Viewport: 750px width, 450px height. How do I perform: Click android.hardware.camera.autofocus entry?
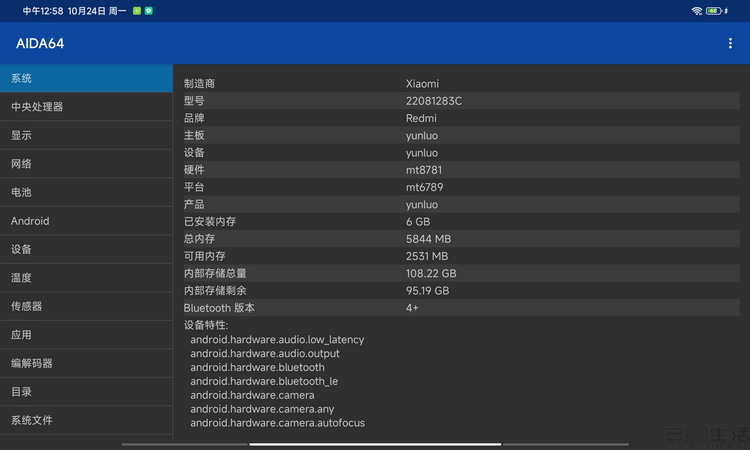tap(277, 423)
